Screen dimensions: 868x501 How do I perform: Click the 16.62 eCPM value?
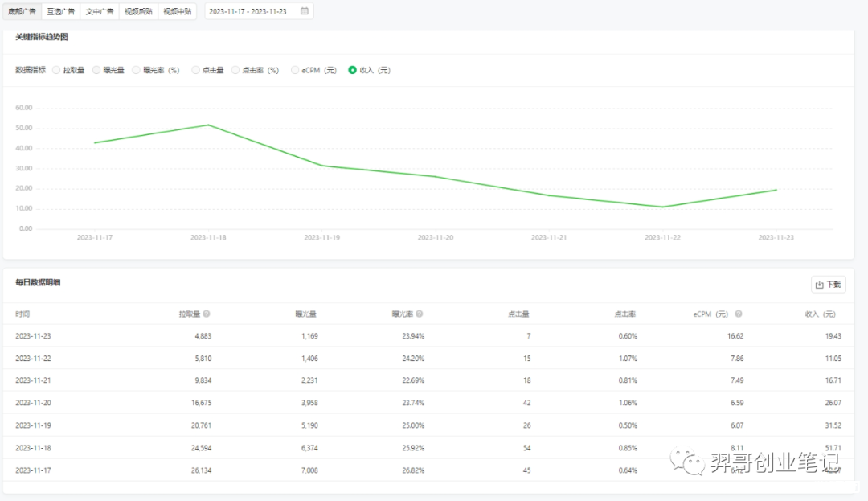tap(735, 336)
